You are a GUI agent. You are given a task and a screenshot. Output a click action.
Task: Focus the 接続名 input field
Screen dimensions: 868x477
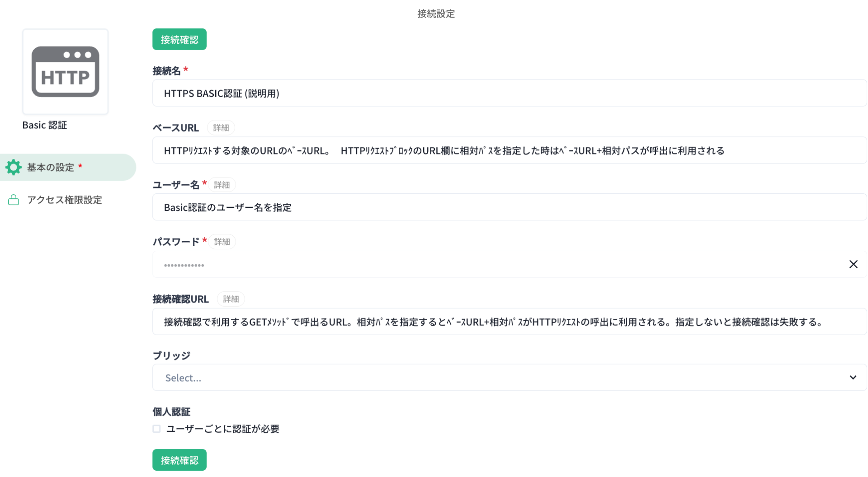pos(509,93)
